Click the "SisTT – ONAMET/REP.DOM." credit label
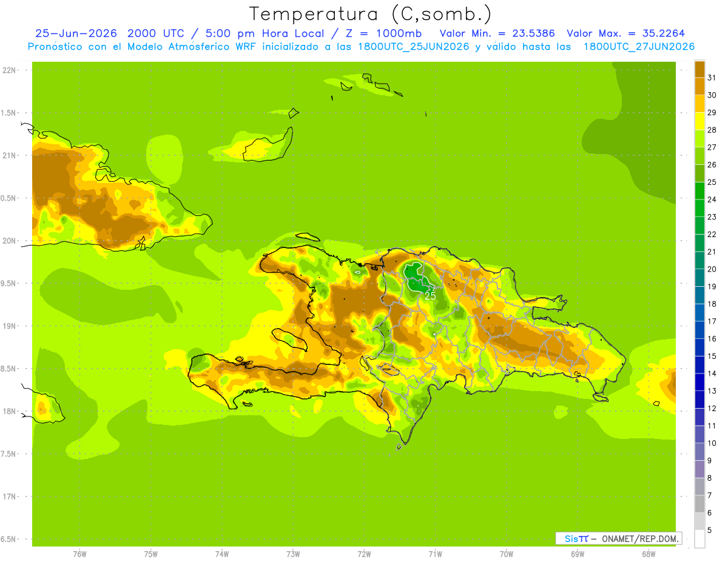 (x=619, y=538)
